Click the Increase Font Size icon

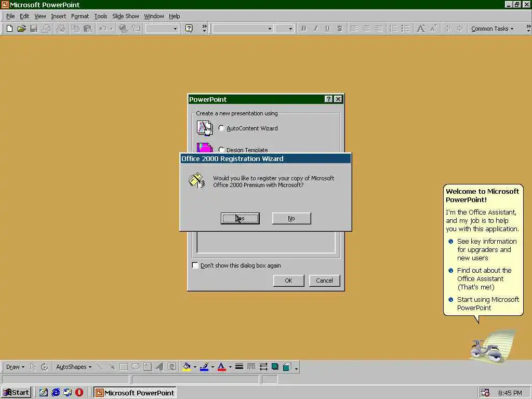click(421, 29)
